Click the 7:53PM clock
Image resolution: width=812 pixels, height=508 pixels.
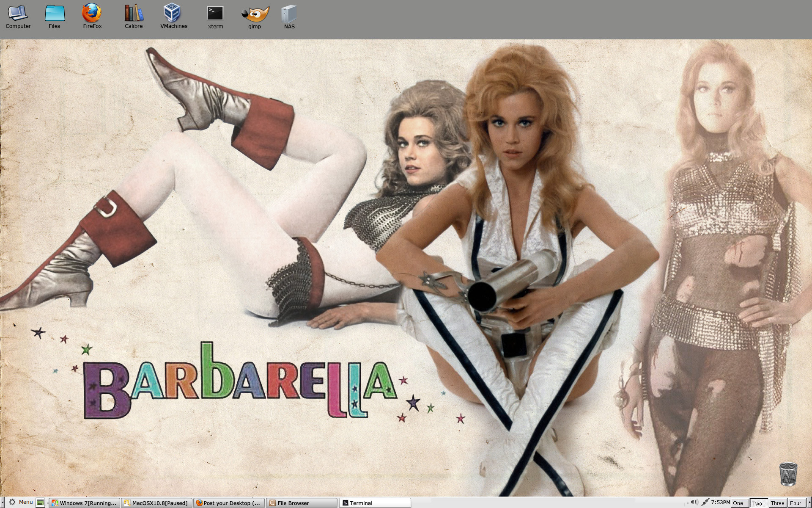720,502
